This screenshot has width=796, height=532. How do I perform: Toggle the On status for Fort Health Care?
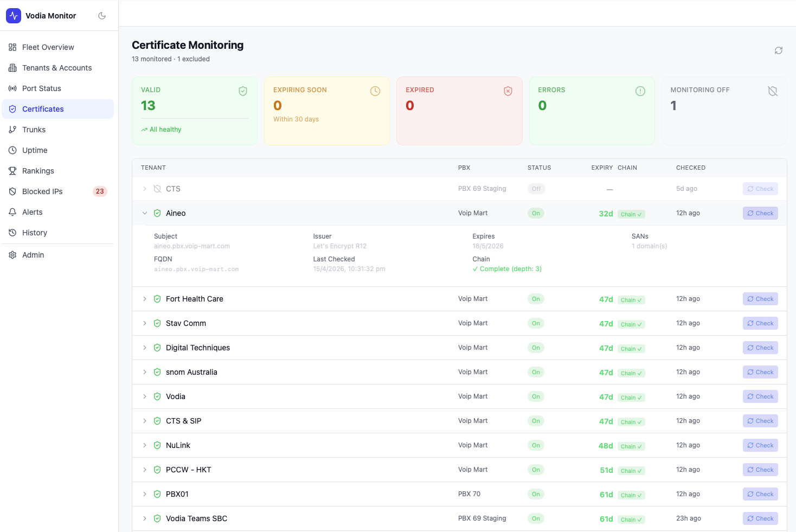(x=536, y=299)
